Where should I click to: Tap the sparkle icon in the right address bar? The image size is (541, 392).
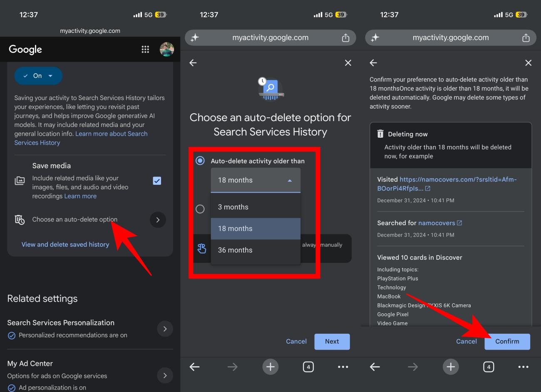375,38
